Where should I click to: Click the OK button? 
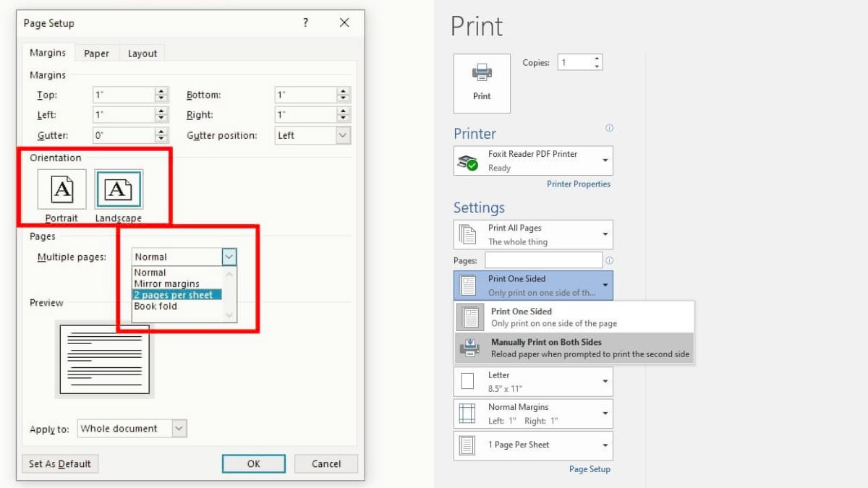(253, 464)
